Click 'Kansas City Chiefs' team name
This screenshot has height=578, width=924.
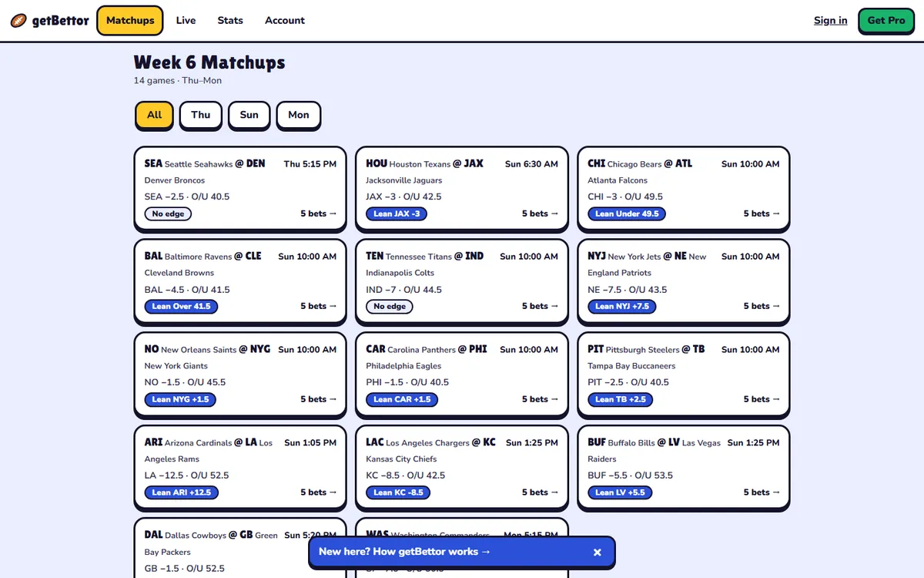402,459
